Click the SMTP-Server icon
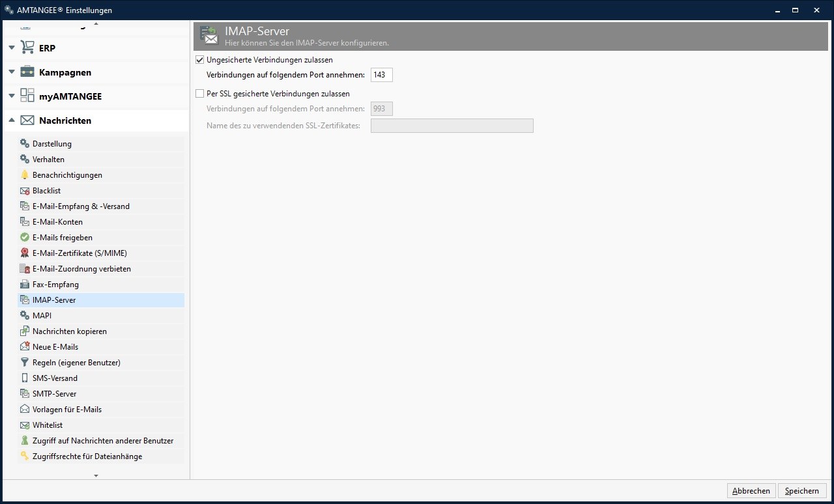The height and width of the screenshot is (504, 834). [x=25, y=394]
